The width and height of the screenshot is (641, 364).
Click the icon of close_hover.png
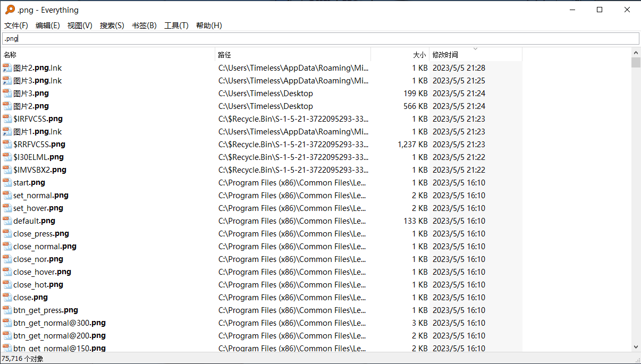[7, 272]
